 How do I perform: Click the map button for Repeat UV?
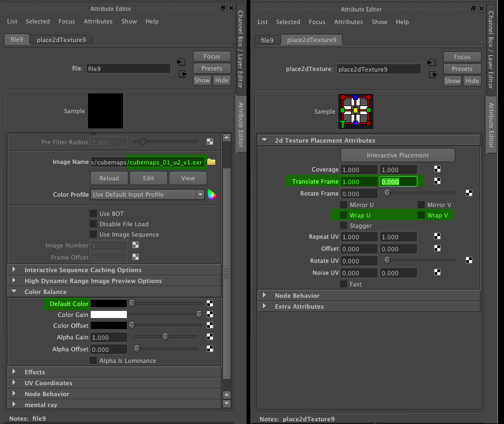click(x=437, y=236)
